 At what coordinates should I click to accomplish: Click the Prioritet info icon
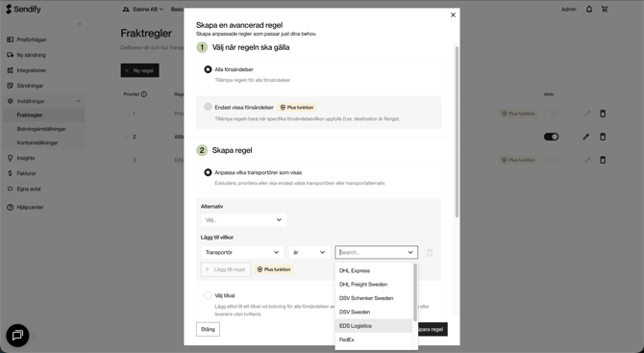[x=144, y=94]
